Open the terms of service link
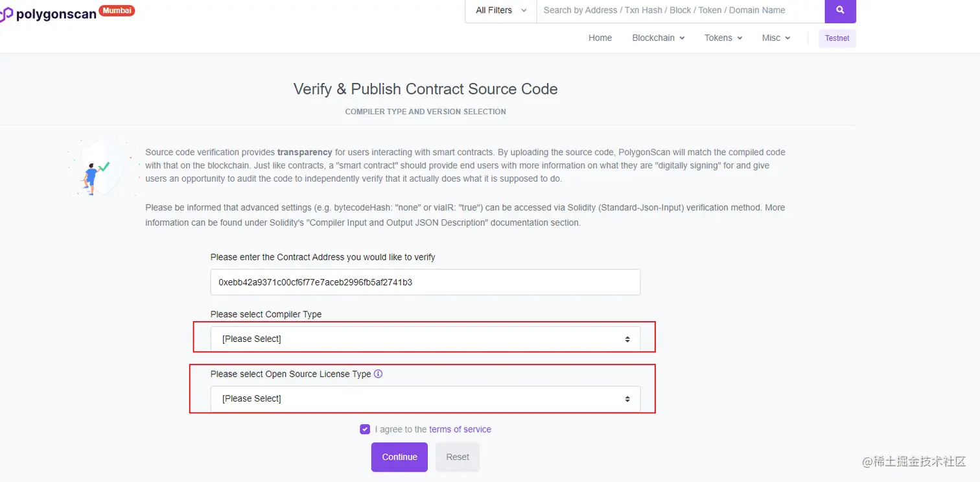The height and width of the screenshot is (482, 980). [x=460, y=429]
